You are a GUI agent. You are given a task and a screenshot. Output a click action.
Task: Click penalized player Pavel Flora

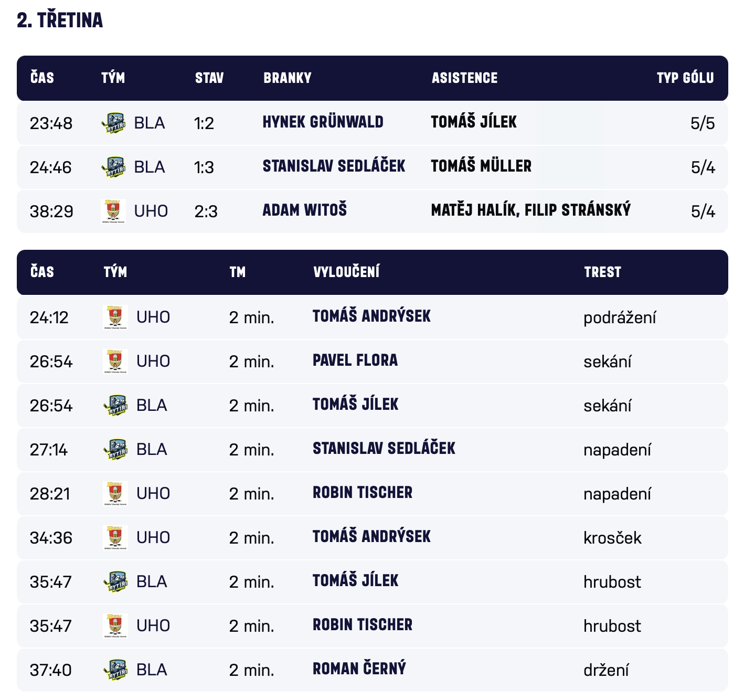pos(355,360)
